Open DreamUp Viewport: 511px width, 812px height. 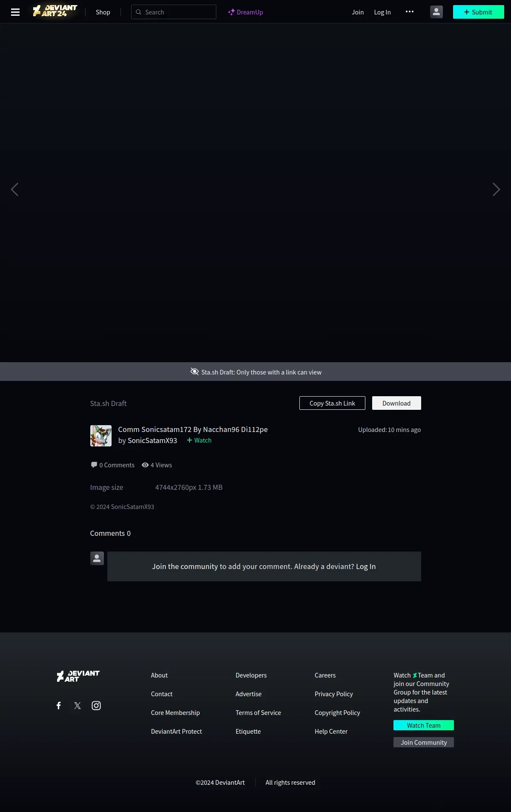246,12
